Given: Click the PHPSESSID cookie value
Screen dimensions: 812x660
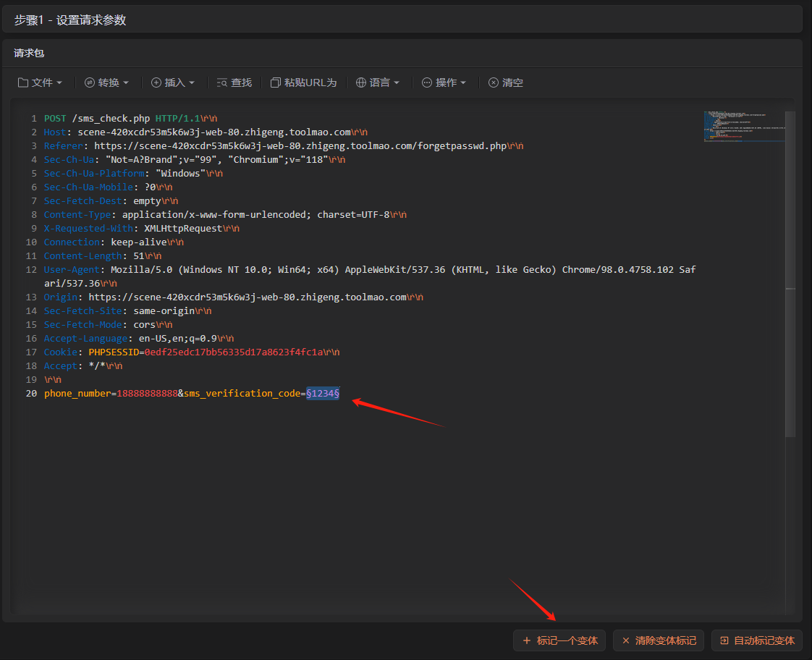Looking at the screenshot, I should pyautogui.click(x=234, y=352).
